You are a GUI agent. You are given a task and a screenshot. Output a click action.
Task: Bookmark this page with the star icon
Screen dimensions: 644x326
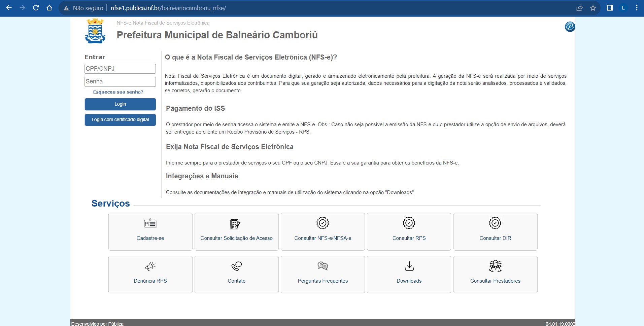click(593, 8)
